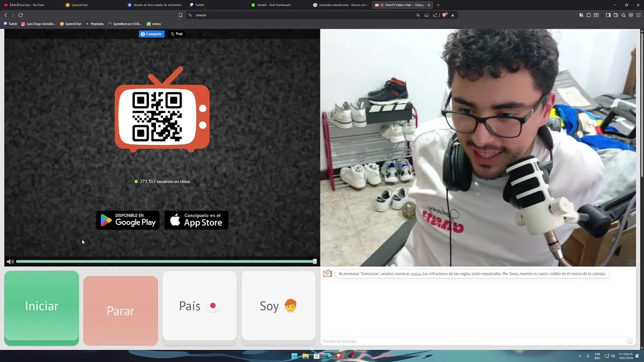Switch to the Twitch browser tab
This screenshot has height=362, width=644.
point(216,5)
